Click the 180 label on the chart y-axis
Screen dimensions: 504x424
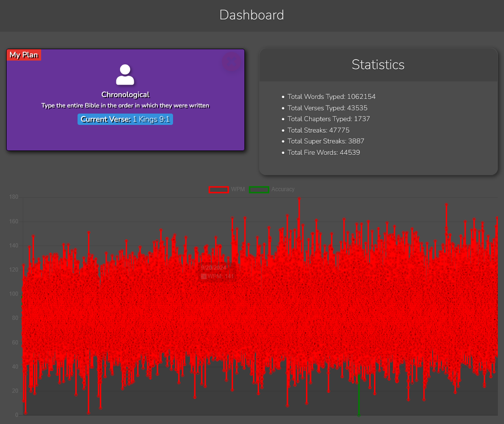[x=14, y=197]
